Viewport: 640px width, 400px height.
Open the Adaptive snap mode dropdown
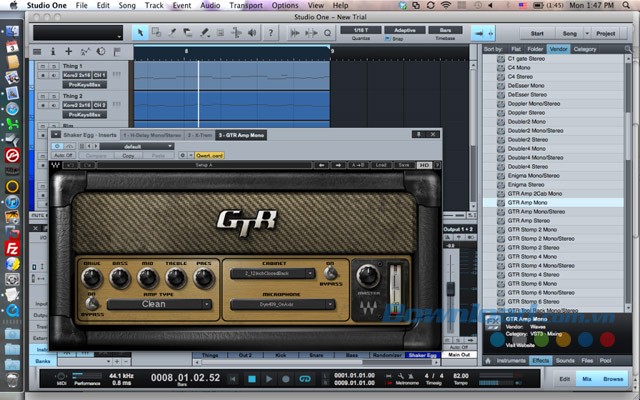click(x=404, y=30)
